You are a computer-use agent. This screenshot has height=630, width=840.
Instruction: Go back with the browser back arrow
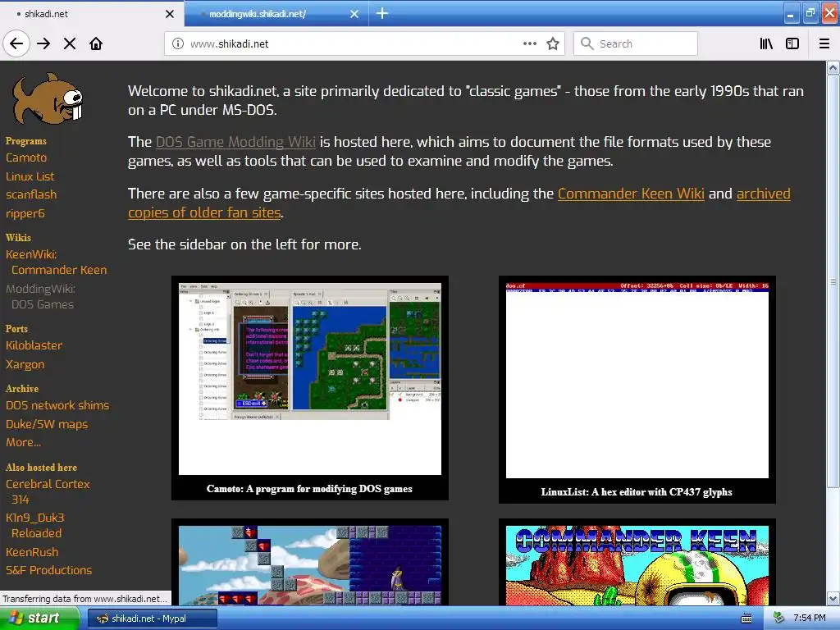click(x=16, y=43)
